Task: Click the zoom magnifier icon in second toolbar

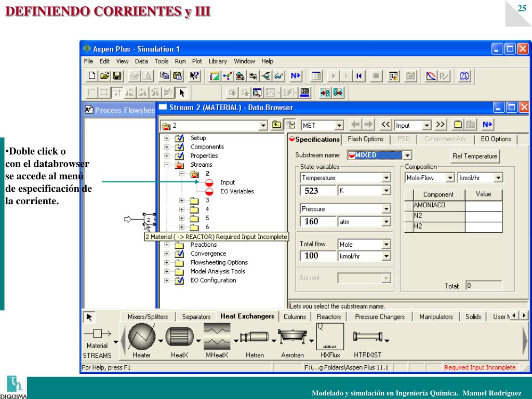Action: click(x=257, y=92)
